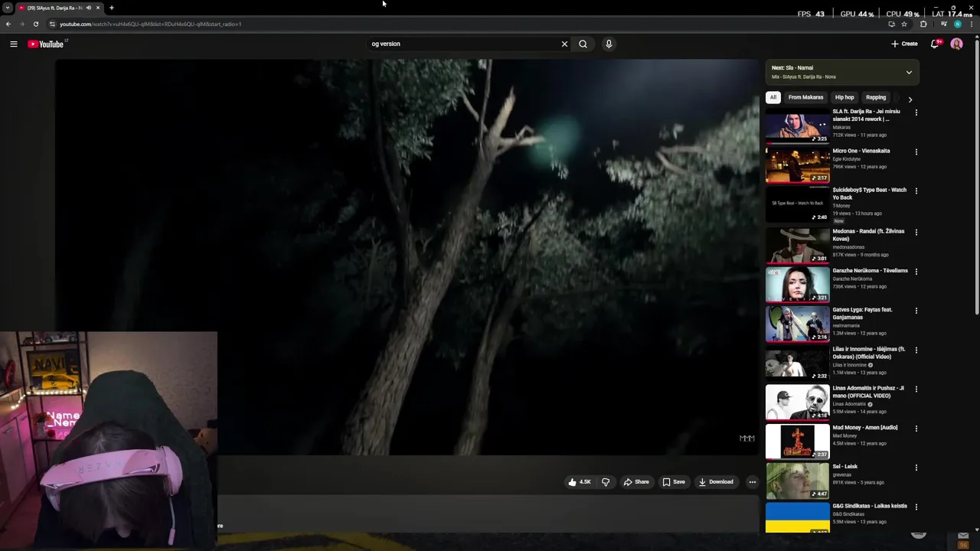The height and width of the screenshot is (551, 980).
Task: Open 'Linas Adomaitis' channel name
Action: [x=849, y=404]
